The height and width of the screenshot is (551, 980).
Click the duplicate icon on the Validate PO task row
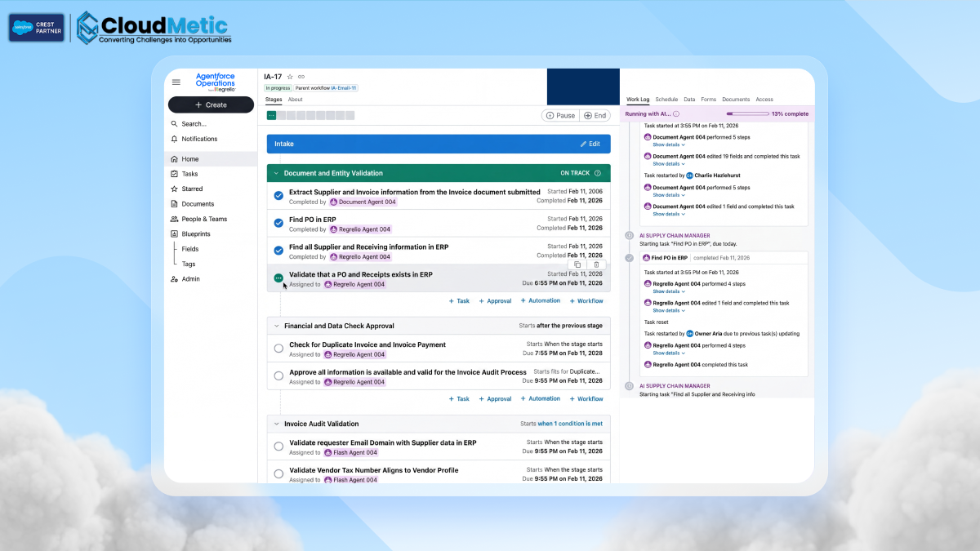pos(577,264)
